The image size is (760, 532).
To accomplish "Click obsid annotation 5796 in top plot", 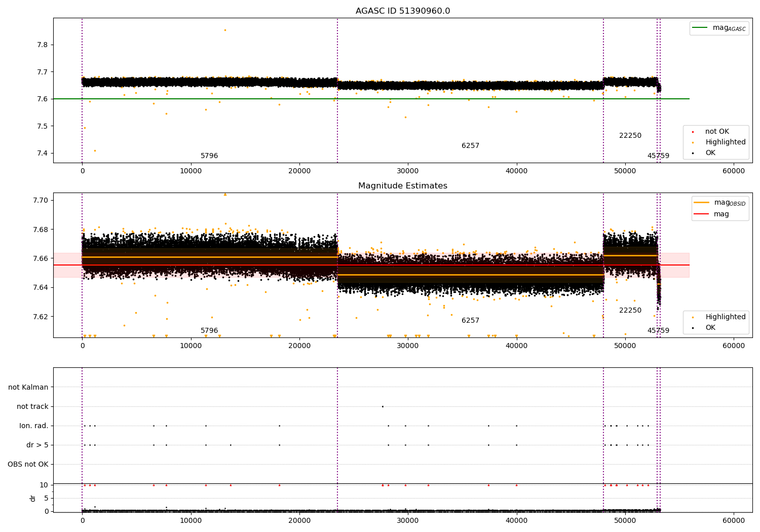I will pos(209,156).
